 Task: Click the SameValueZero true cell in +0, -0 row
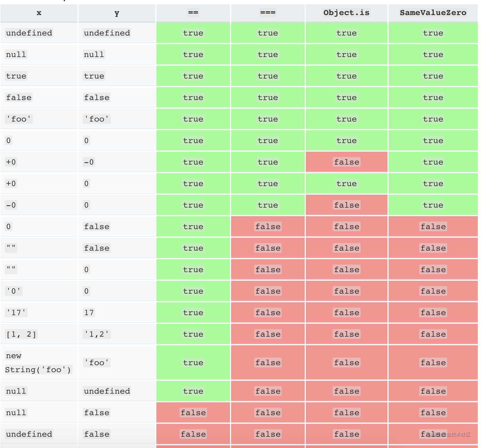click(433, 162)
